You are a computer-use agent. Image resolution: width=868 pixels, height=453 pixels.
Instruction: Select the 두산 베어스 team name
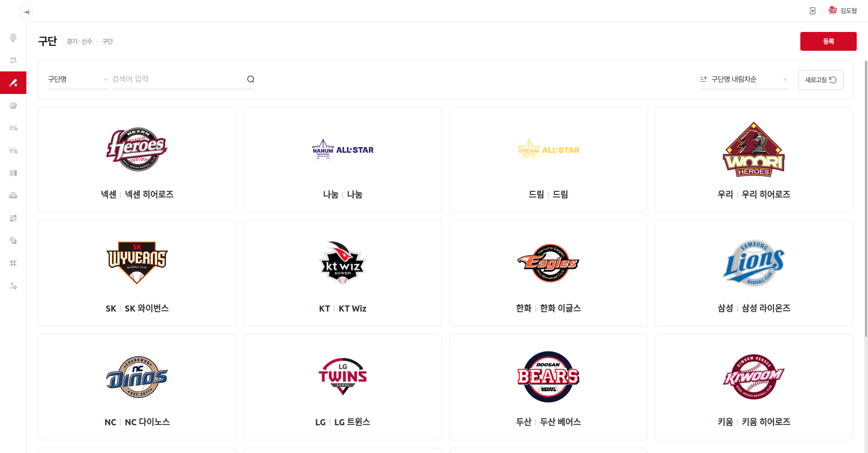(560, 422)
